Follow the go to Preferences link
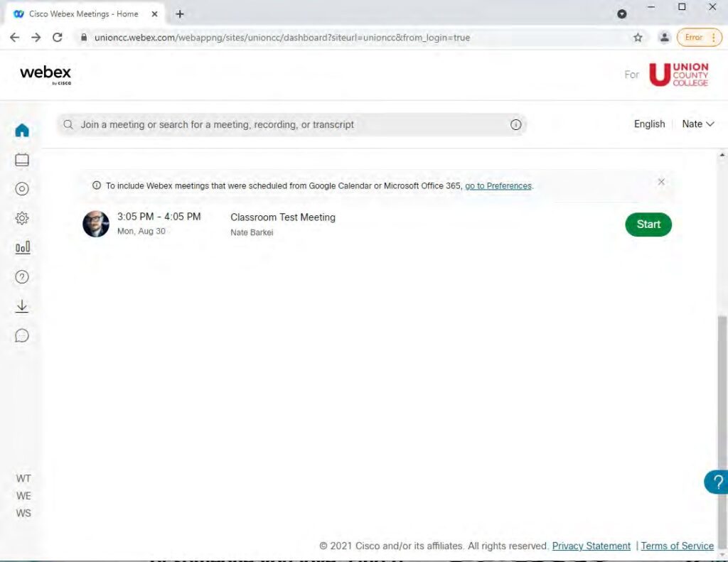Image resolution: width=728 pixels, height=562 pixels. point(498,186)
